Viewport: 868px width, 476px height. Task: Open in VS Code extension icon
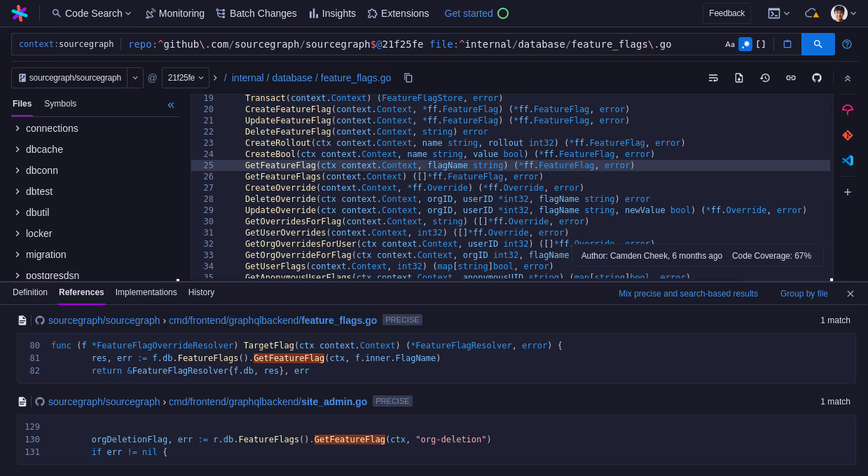[848, 160]
